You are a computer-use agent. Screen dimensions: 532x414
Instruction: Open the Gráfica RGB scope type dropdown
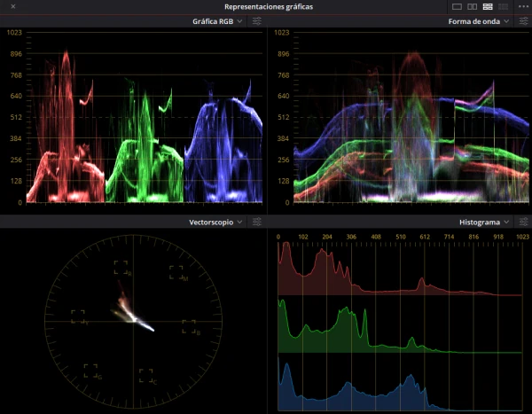(x=217, y=21)
